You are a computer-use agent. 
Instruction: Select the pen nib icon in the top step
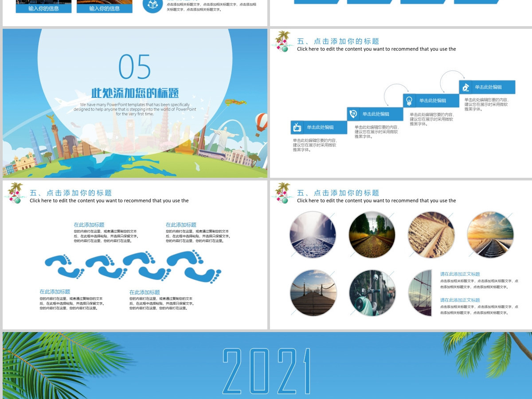coord(465,87)
